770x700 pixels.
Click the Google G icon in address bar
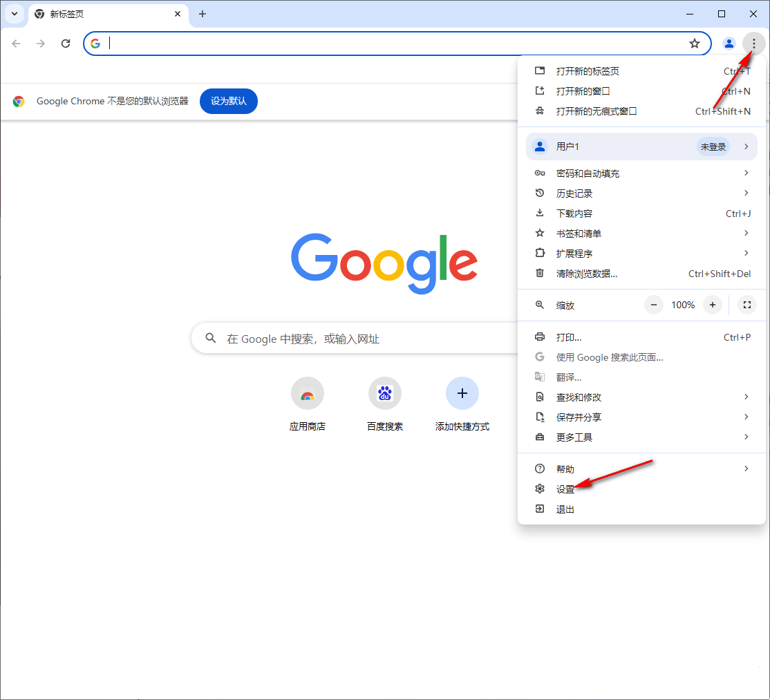(95, 44)
